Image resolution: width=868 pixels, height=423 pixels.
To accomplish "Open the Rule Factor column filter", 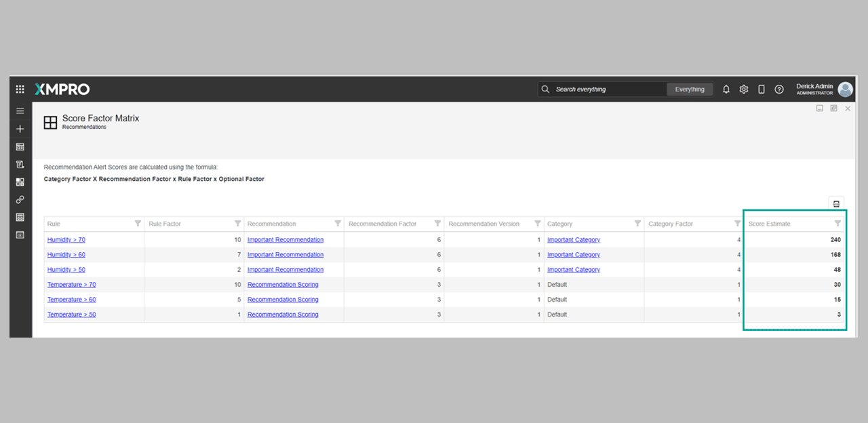I will point(238,224).
